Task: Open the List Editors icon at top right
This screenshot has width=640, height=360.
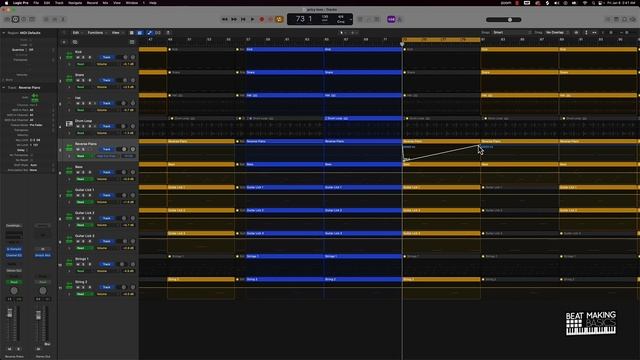Action: (608, 19)
